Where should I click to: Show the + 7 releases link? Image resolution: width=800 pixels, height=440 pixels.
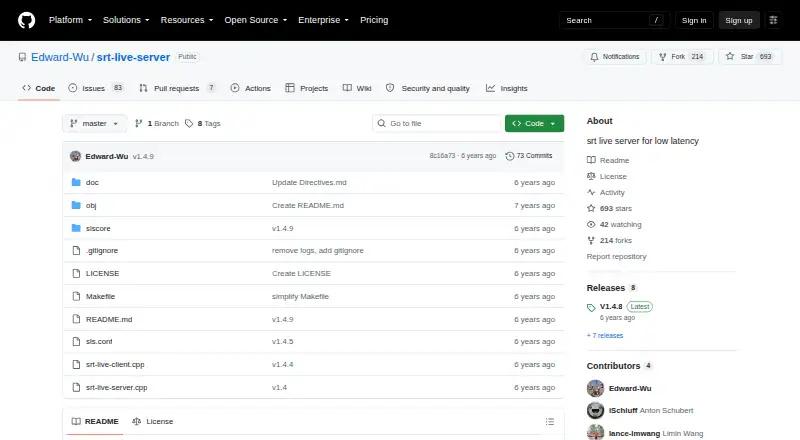coord(605,335)
